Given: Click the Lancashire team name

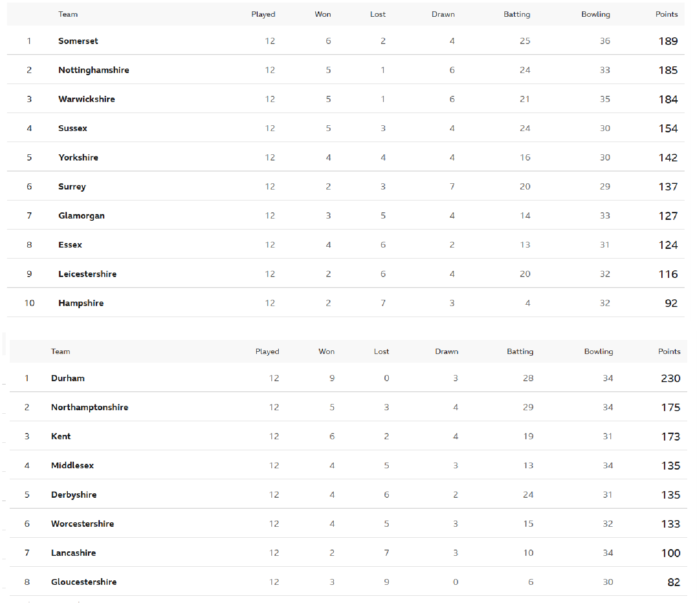Looking at the screenshot, I should point(73,553).
